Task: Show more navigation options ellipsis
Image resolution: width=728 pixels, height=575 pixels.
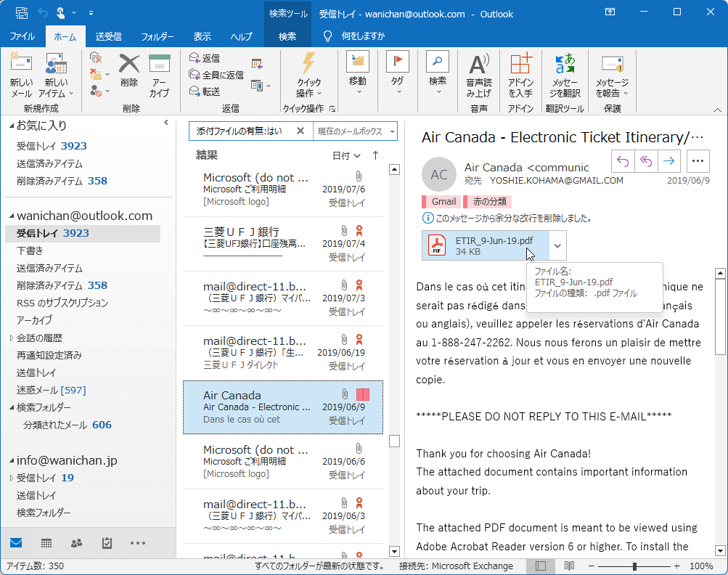Action: 137,542
